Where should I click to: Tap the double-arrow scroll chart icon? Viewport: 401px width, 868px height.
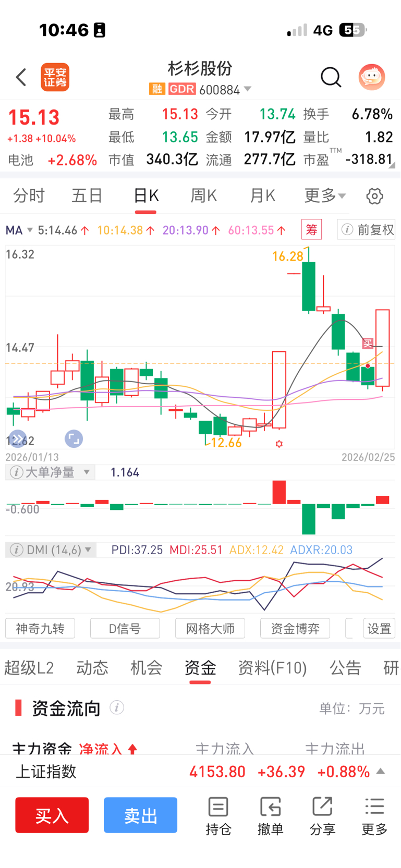click(17, 439)
